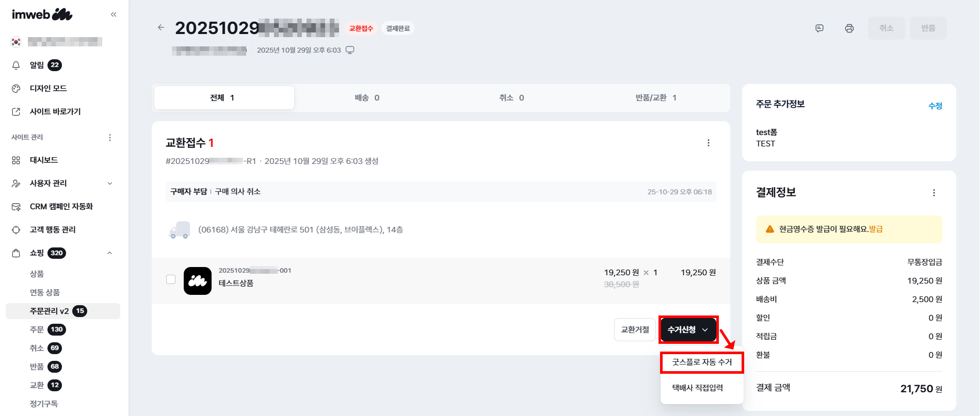Go to 대시보드 page
The height and width of the screenshot is (416, 980).
[44, 160]
